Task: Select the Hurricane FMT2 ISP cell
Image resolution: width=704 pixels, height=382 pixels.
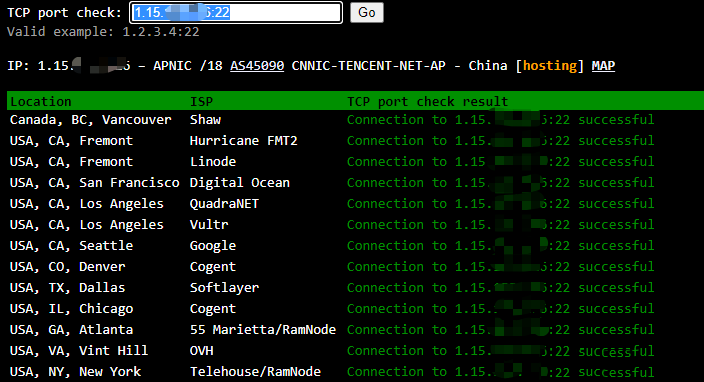Action: pos(243,141)
